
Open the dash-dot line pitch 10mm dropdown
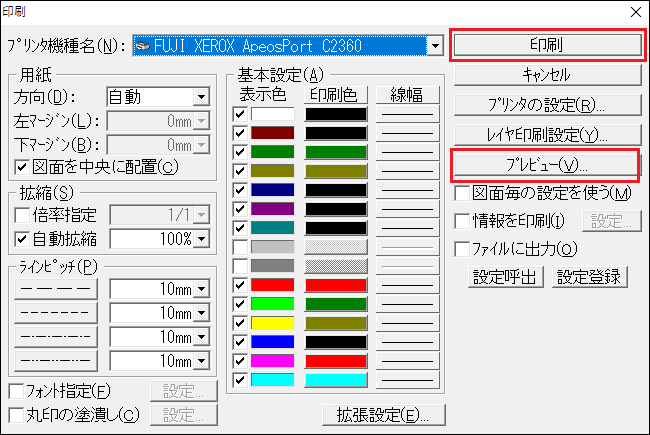201,337
